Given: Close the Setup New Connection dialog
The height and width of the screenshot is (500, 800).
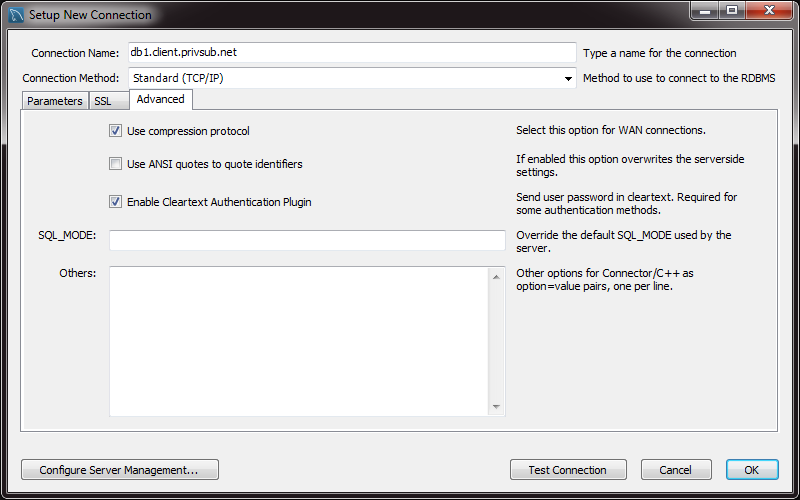Looking at the screenshot, I should [x=769, y=11].
